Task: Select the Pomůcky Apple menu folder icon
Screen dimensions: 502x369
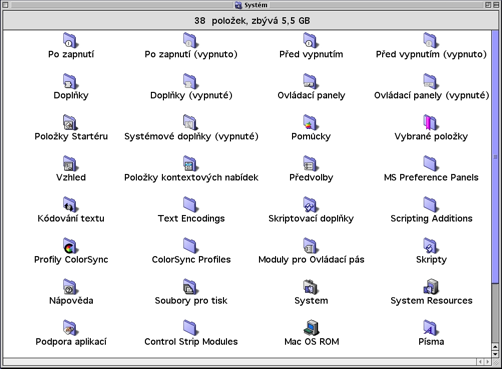Action: [311, 123]
